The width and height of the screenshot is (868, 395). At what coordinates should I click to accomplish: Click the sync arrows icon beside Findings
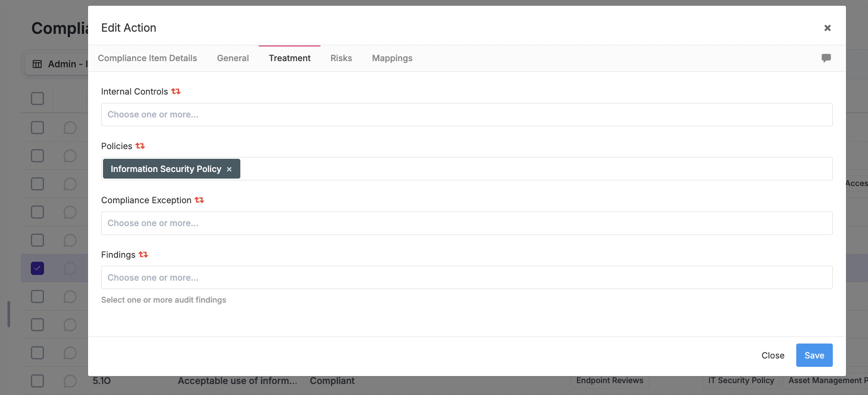(x=143, y=255)
